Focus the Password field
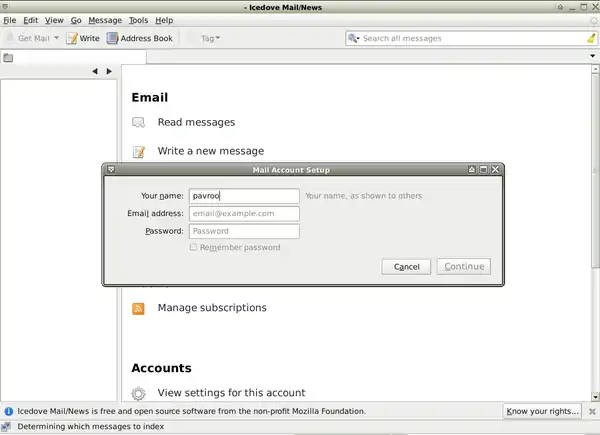 tap(243, 231)
